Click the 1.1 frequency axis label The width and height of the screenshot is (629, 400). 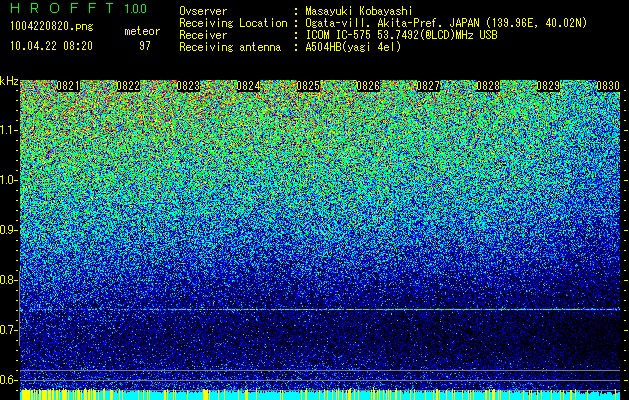click(x=8, y=130)
